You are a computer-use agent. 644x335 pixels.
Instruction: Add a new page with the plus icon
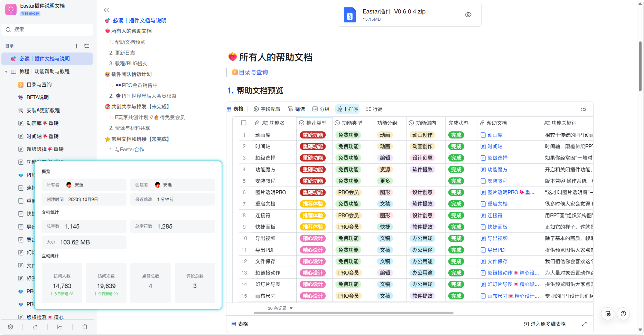tap(76, 46)
